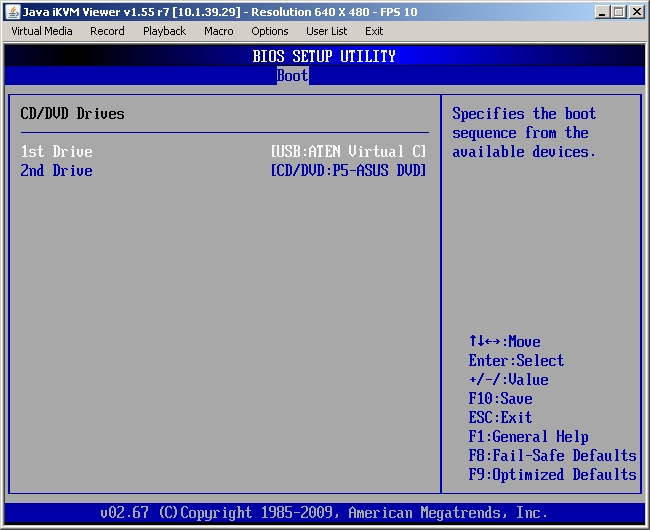Image resolution: width=650 pixels, height=530 pixels.
Task: Click the USB:ATEN Virtual C value
Action: (x=348, y=151)
